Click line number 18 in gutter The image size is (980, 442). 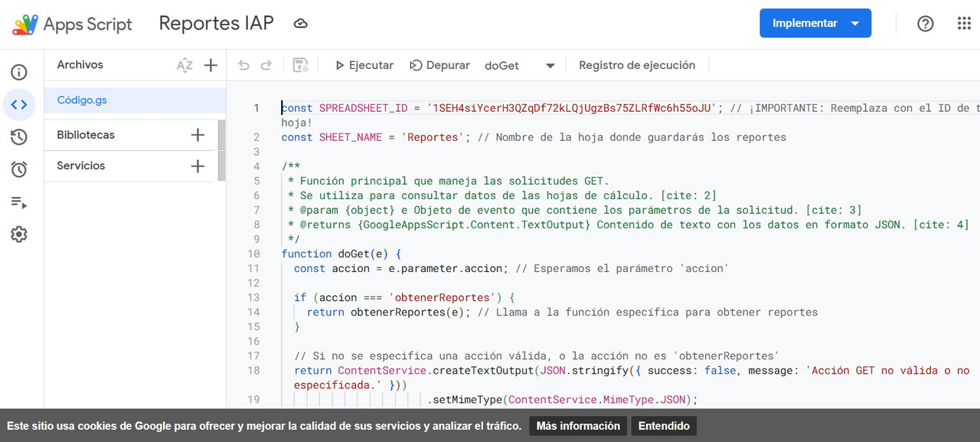click(253, 370)
